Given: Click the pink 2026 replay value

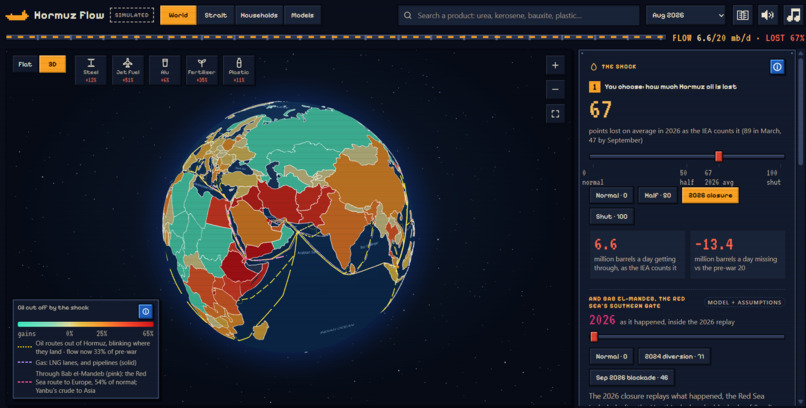Looking at the screenshot, I should pos(602,321).
